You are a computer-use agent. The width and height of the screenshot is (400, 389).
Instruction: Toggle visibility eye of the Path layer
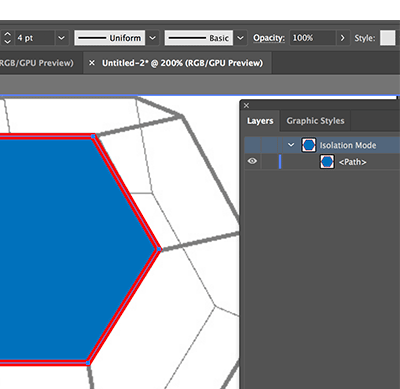click(x=252, y=161)
